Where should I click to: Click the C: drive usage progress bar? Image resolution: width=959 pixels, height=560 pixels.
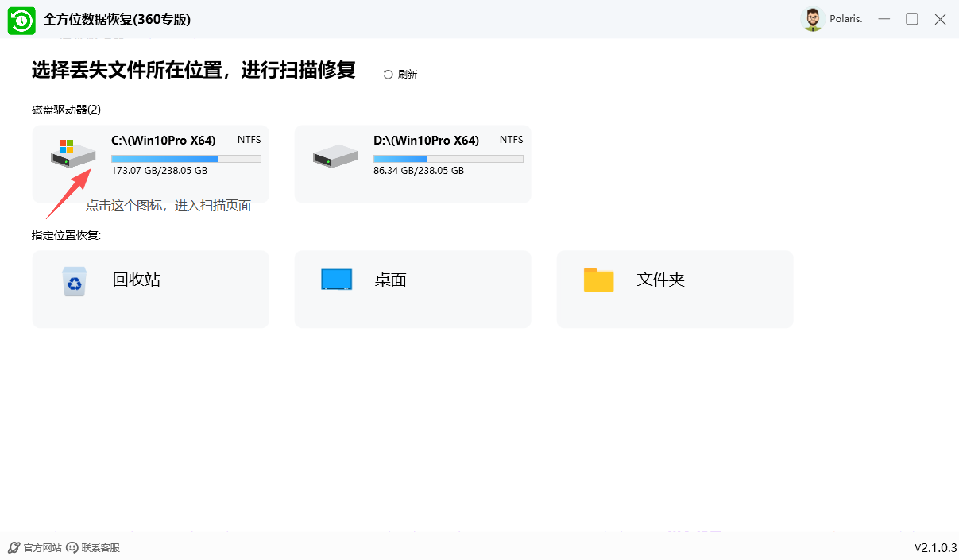click(x=186, y=158)
